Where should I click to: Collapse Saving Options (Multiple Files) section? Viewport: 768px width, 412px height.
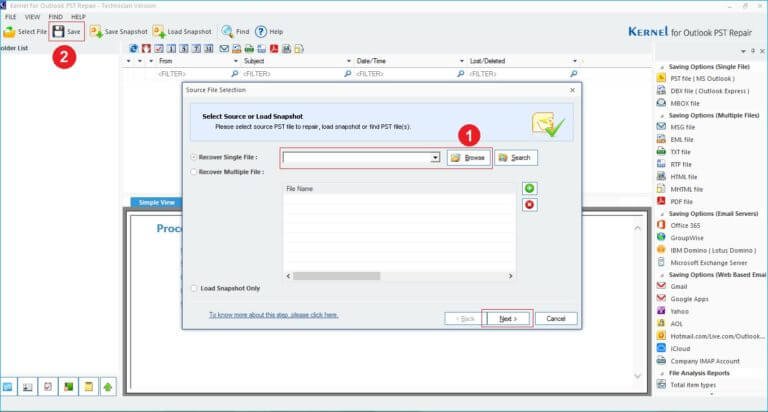tap(662, 116)
